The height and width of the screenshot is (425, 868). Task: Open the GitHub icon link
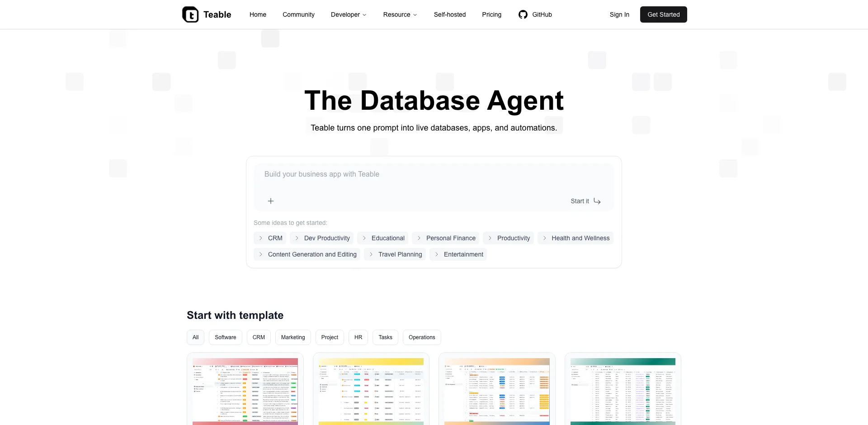click(523, 14)
